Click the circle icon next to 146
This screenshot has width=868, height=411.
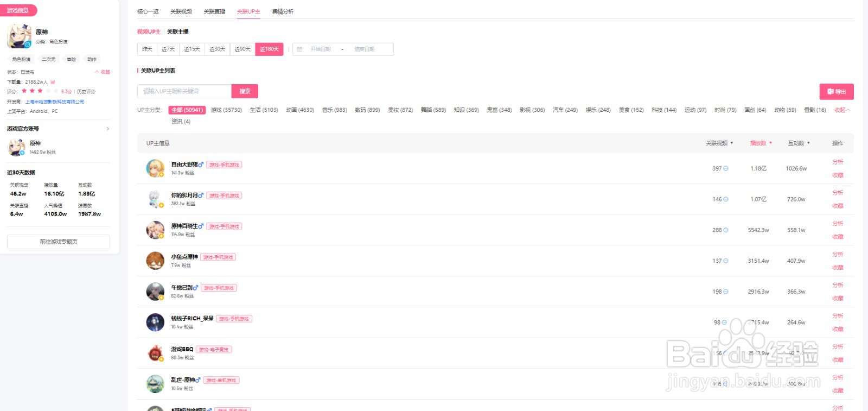pyautogui.click(x=726, y=199)
